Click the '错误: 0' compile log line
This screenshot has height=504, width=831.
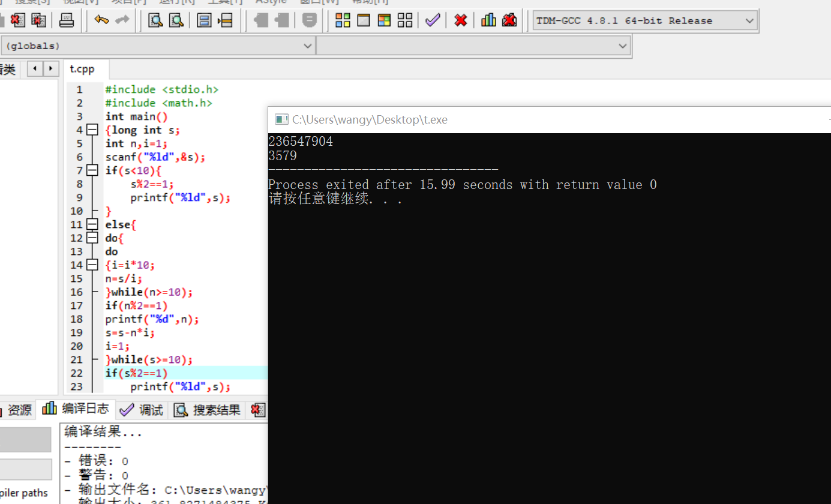(97, 461)
